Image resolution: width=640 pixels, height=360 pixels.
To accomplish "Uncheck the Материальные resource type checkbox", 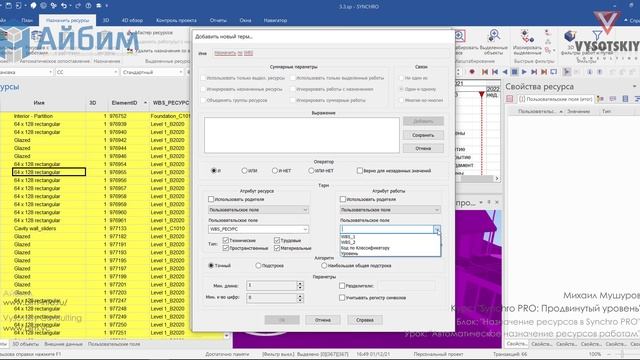I will click(277, 248).
